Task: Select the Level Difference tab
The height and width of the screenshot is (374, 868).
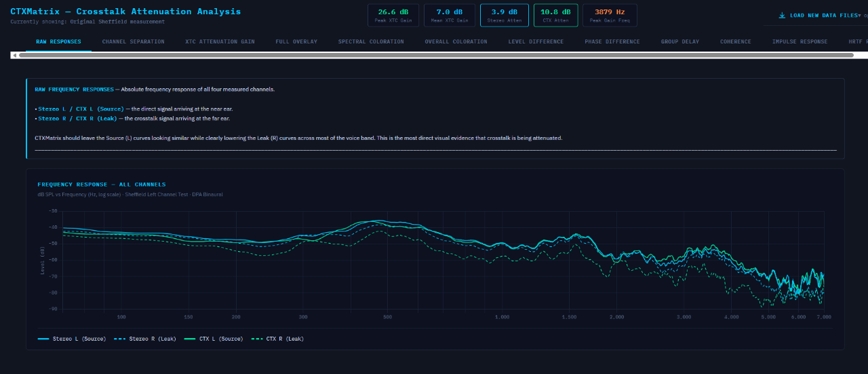Action: click(x=536, y=41)
